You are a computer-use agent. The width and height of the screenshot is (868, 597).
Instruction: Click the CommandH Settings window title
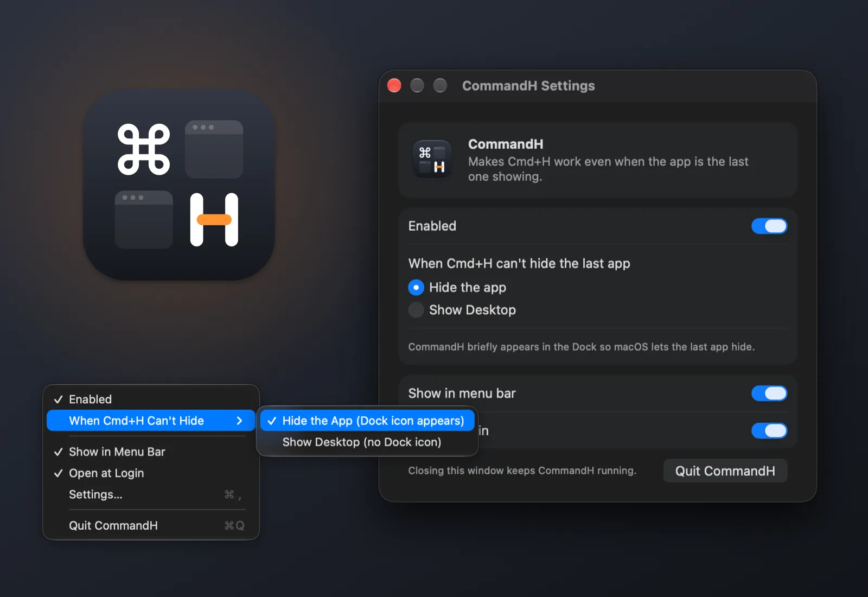[x=528, y=86]
